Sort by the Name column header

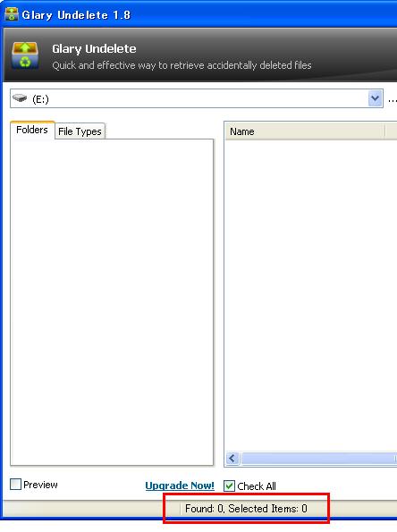[x=305, y=131]
